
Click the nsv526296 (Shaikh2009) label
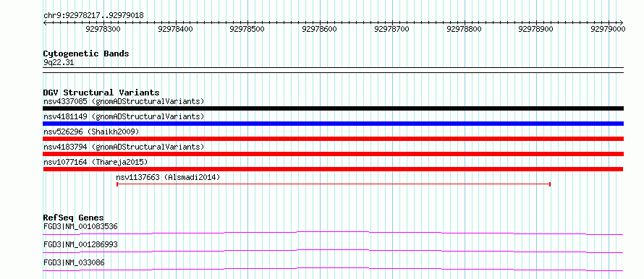point(91,132)
